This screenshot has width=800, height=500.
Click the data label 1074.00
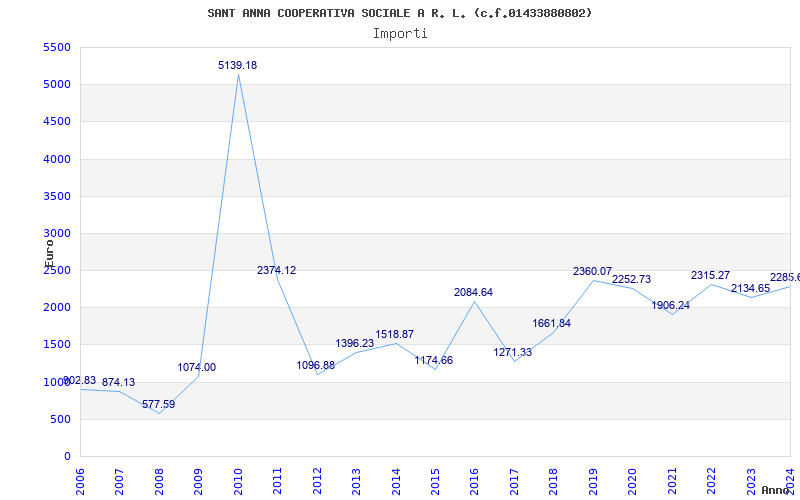(196, 367)
